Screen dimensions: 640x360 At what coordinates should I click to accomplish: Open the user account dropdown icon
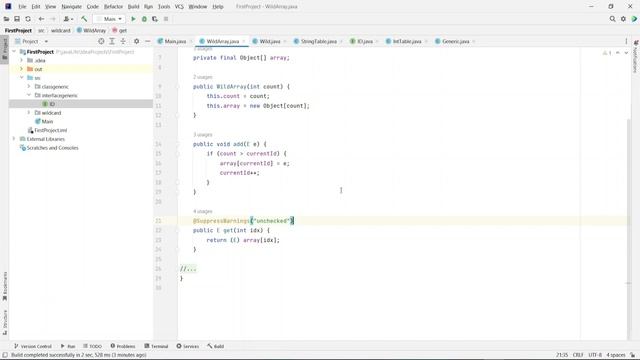[x=68, y=19]
